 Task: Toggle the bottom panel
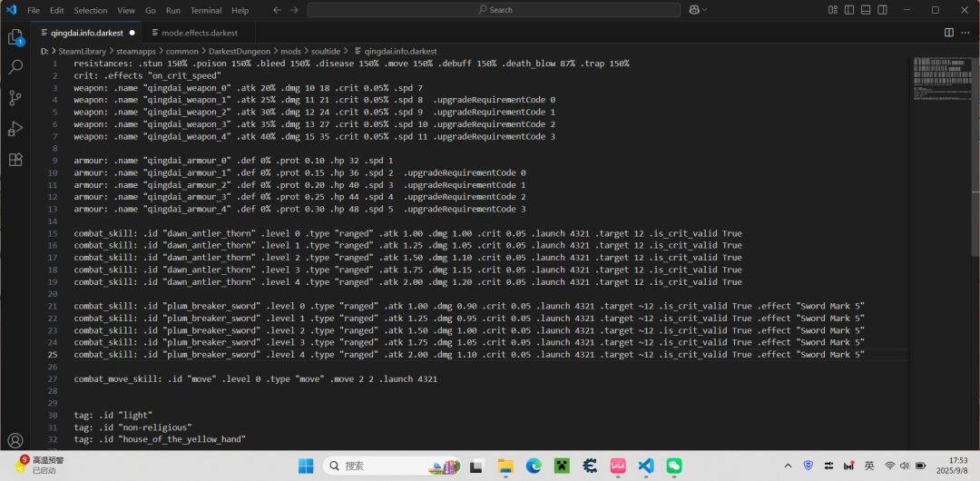[865, 10]
